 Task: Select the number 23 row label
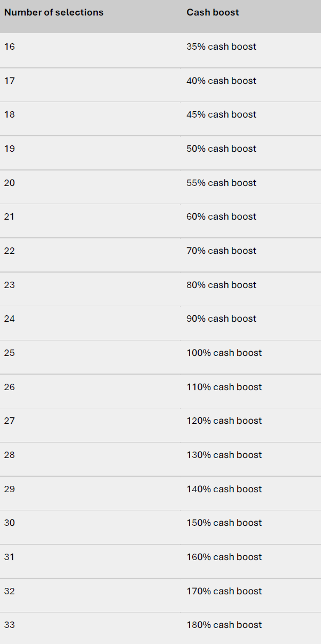[x=10, y=285]
